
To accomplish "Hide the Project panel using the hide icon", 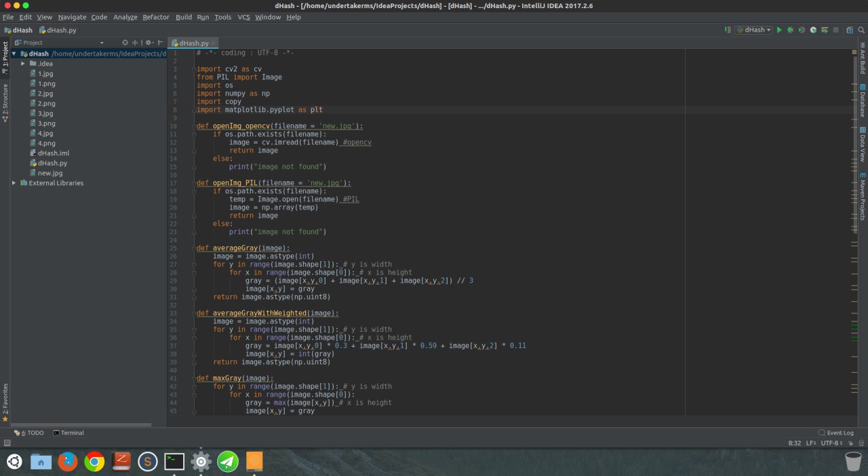I will click(x=161, y=43).
